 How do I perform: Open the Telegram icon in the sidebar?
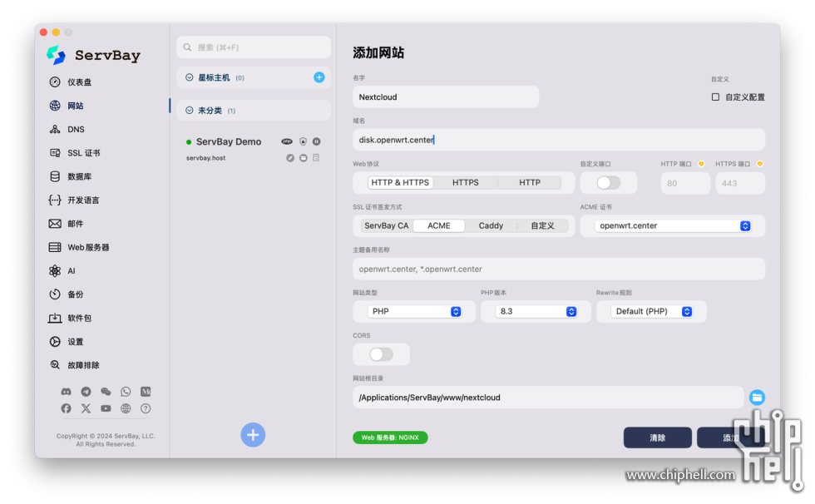point(86,392)
